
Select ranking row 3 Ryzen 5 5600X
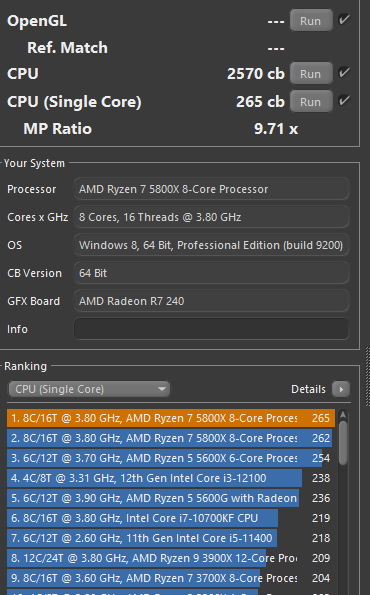tap(171, 458)
